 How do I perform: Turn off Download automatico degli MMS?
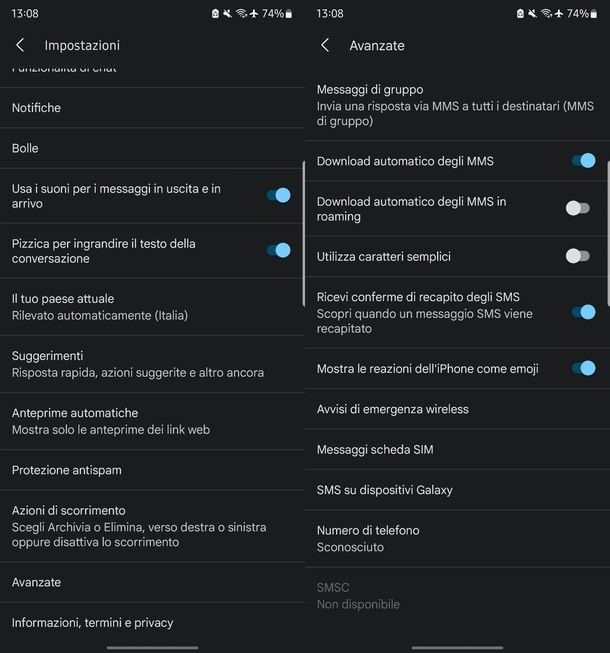(x=584, y=161)
